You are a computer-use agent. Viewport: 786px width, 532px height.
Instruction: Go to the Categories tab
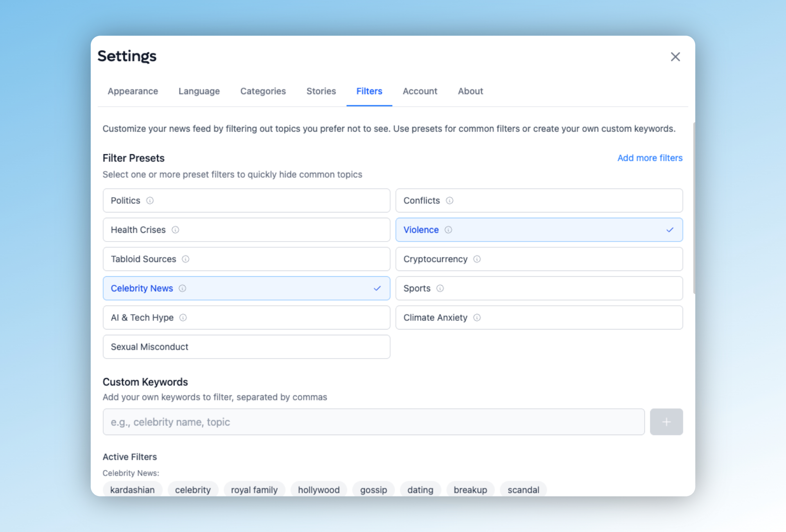(x=263, y=91)
